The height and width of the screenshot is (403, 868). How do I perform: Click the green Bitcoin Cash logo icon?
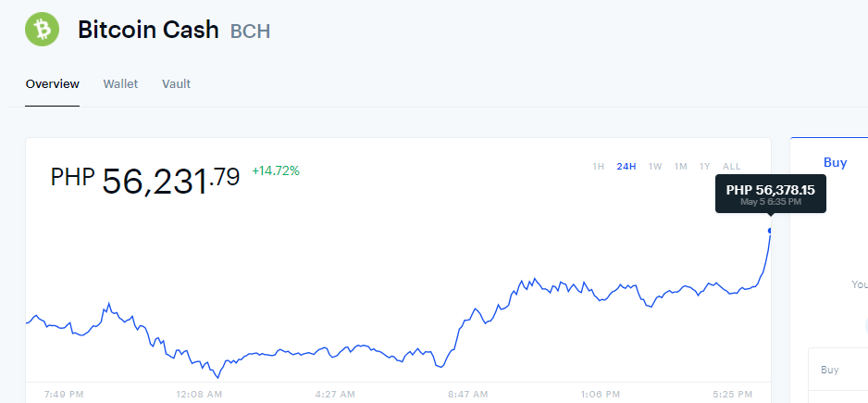pos(42,30)
